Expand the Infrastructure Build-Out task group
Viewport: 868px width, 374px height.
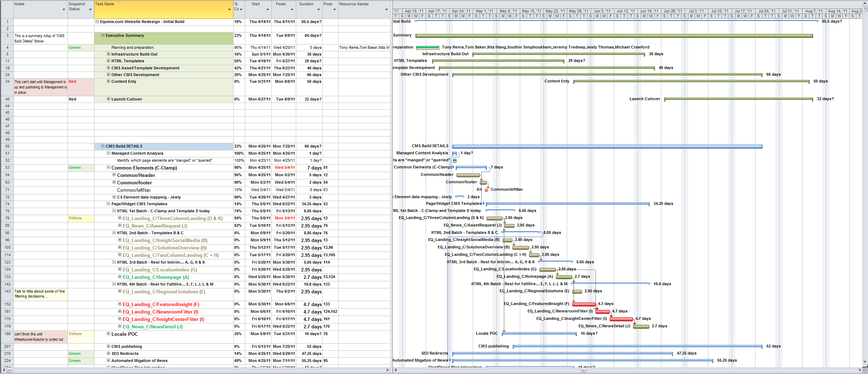coord(109,54)
